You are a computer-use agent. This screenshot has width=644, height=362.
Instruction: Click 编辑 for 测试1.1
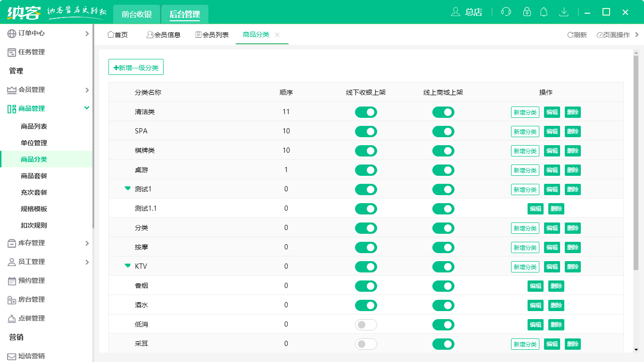536,209
